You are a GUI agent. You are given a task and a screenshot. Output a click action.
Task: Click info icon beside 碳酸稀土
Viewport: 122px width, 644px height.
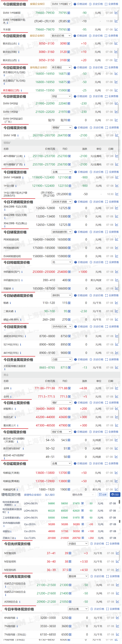click(x=15, y=409)
